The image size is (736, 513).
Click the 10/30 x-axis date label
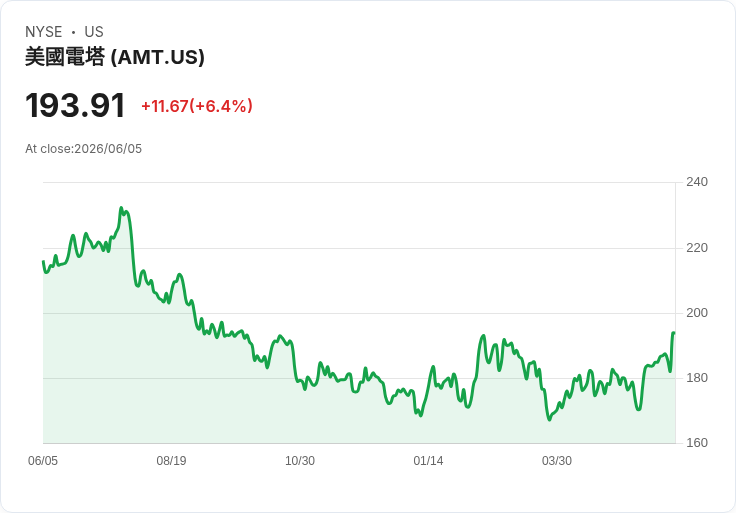(x=300, y=461)
